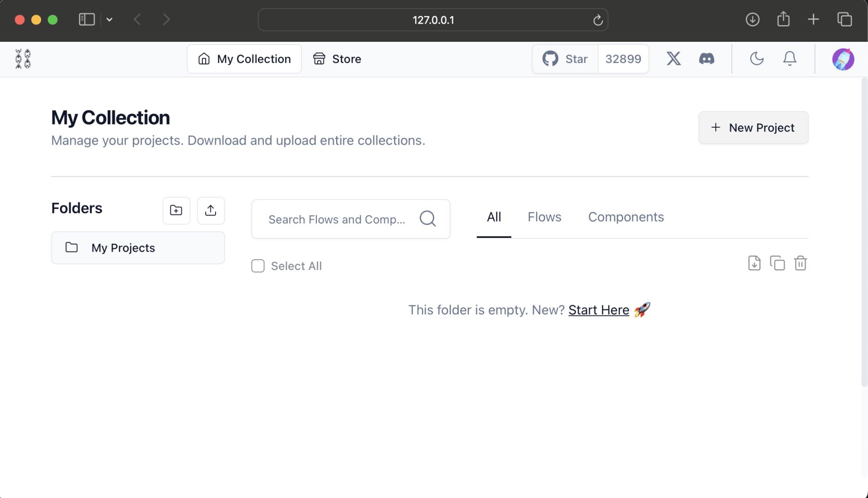Screen dimensions: 868x498
Task: Follow the Start Here link
Action: point(599,310)
